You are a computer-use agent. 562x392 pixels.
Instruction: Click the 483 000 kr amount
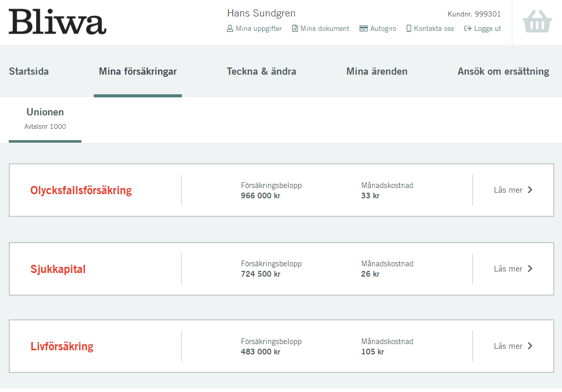261,352
